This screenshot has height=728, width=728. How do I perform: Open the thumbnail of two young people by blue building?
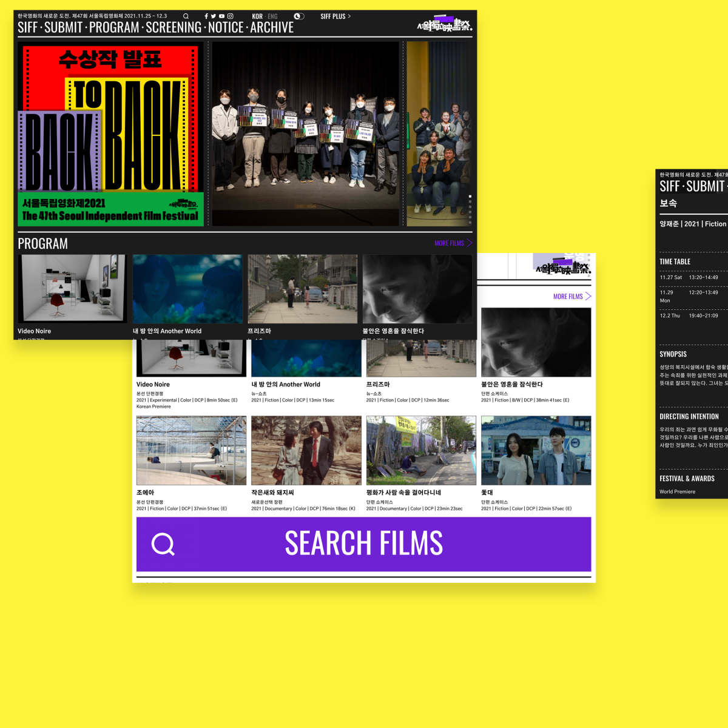pos(536,451)
